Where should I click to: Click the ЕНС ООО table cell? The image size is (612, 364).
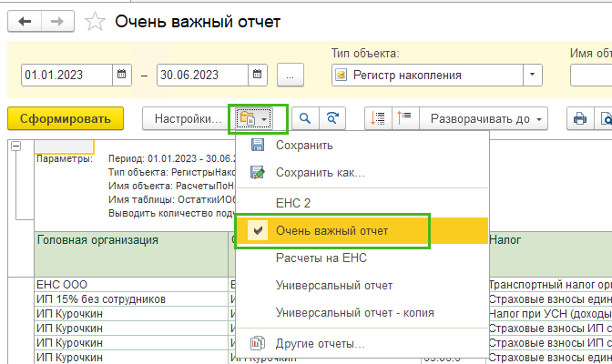coord(131,285)
